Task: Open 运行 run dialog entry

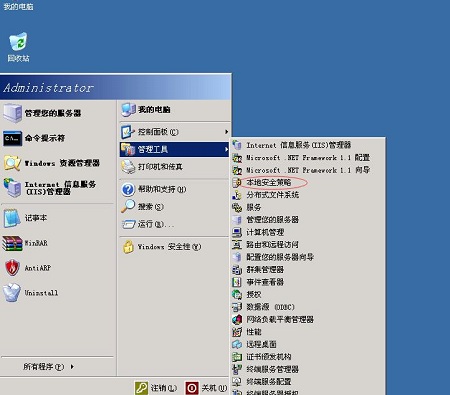Action: (148, 224)
